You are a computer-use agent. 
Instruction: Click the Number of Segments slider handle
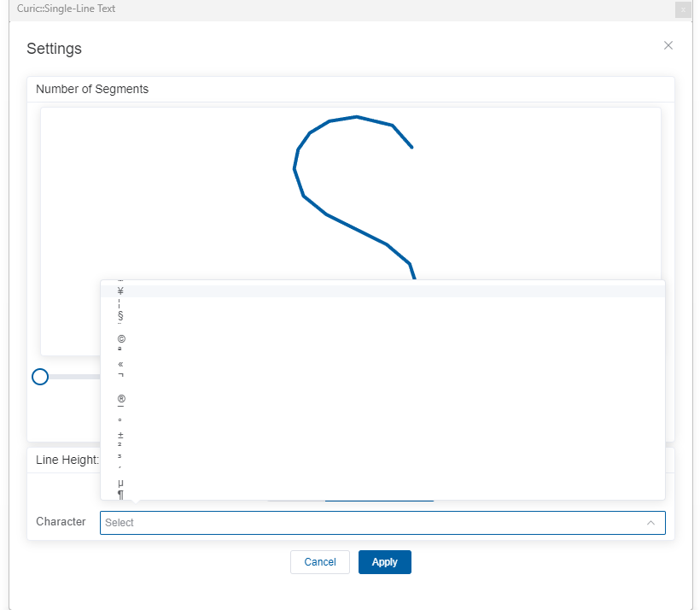click(x=40, y=377)
